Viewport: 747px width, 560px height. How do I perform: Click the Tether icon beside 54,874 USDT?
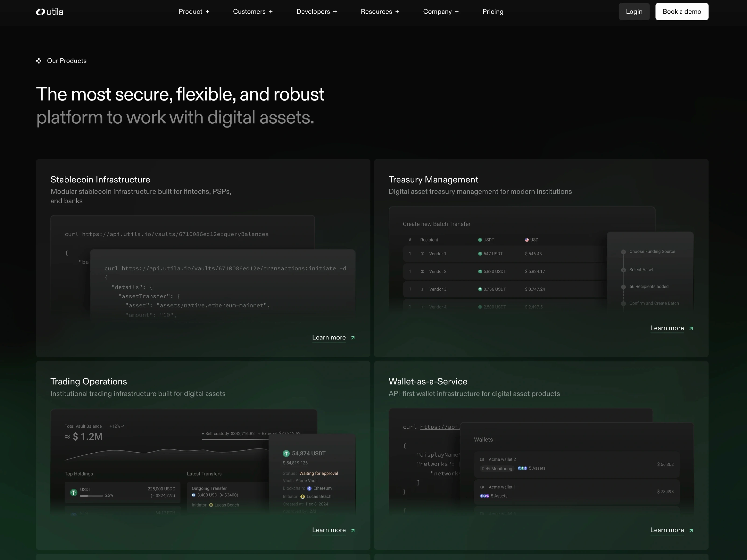[x=286, y=454]
